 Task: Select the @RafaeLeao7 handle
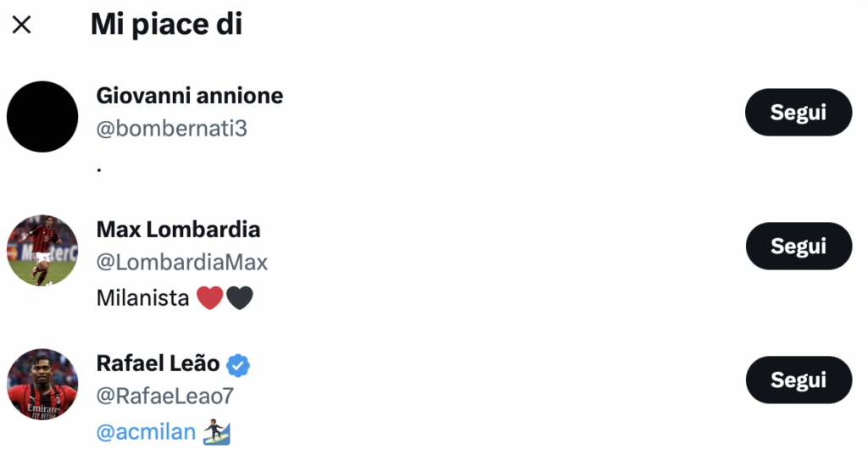pos(165,397)
